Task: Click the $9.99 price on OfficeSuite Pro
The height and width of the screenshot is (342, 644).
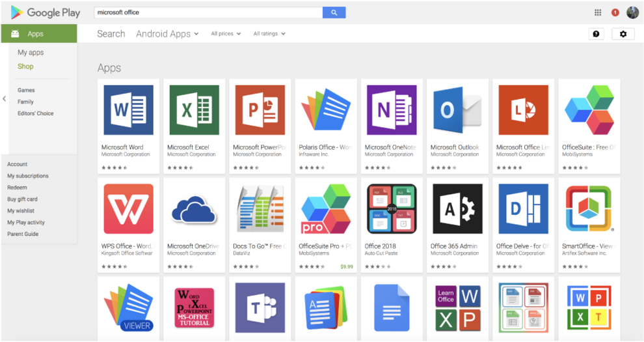Action: click(x=347, y=266)
